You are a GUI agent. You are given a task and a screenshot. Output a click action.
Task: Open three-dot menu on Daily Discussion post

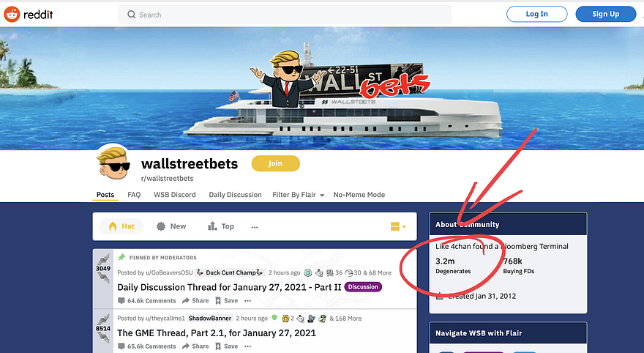(247, 301)
